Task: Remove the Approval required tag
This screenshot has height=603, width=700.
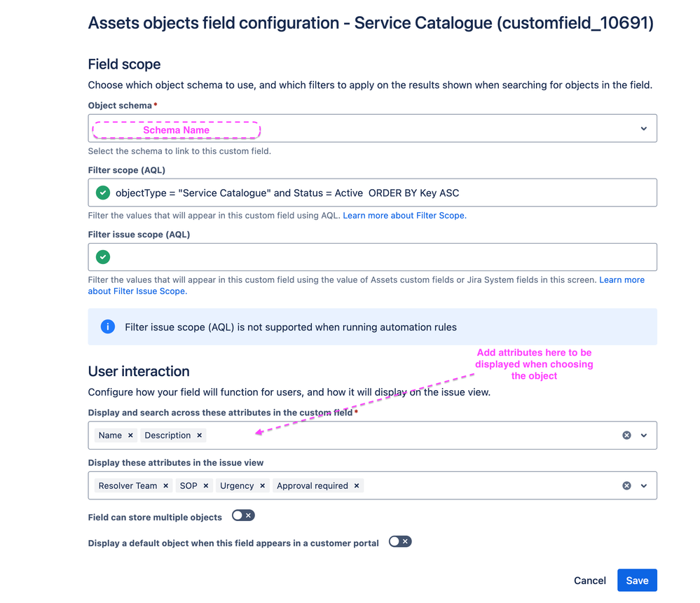Action: pyautogui.click(x=357, y=485)
